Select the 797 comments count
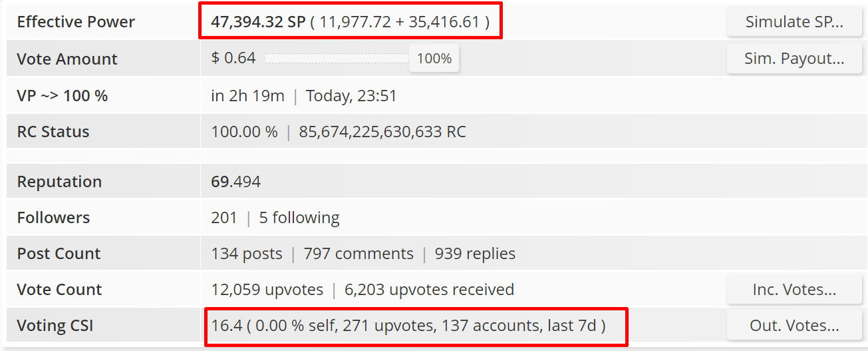The height and width of the screenshot is (351, 868). click(359, 253)
